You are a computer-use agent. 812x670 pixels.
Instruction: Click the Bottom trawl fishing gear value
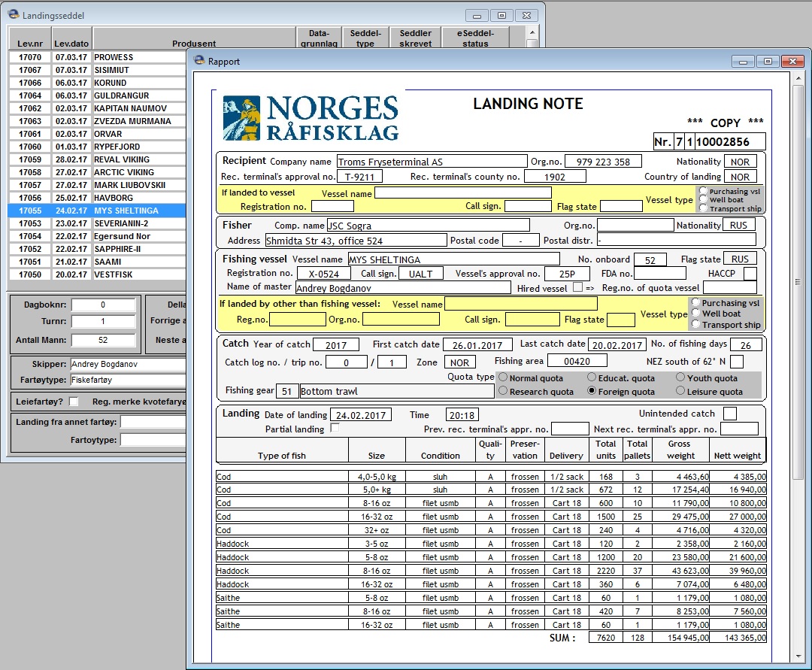click(397, 391)
